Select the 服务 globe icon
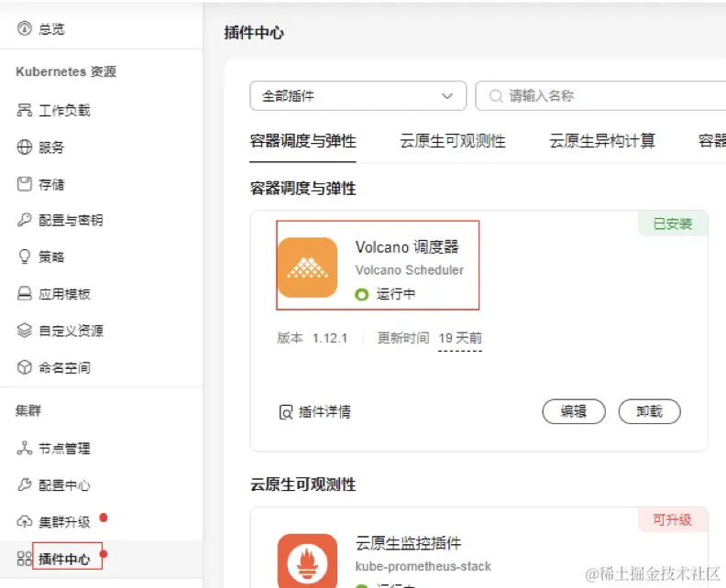Screen dimensions: 726x588 point(25,147)
